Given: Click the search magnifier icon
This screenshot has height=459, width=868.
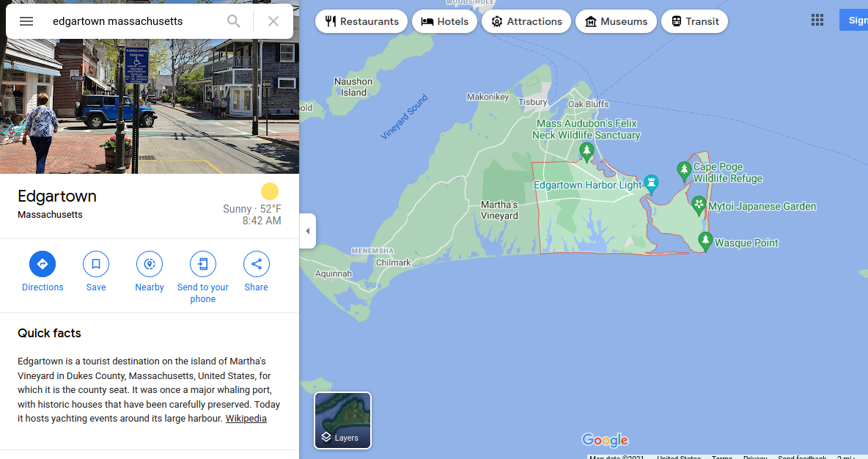Looking at the screenshot, I should [234, 21].
